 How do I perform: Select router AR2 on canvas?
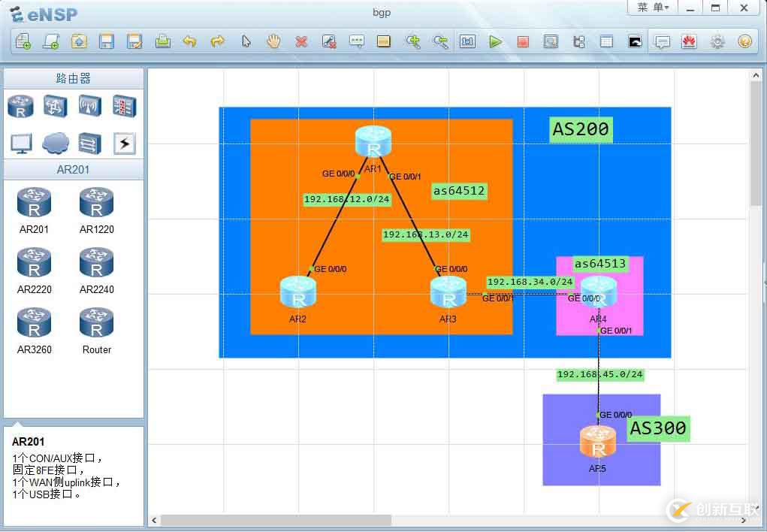tap(298, 292)
